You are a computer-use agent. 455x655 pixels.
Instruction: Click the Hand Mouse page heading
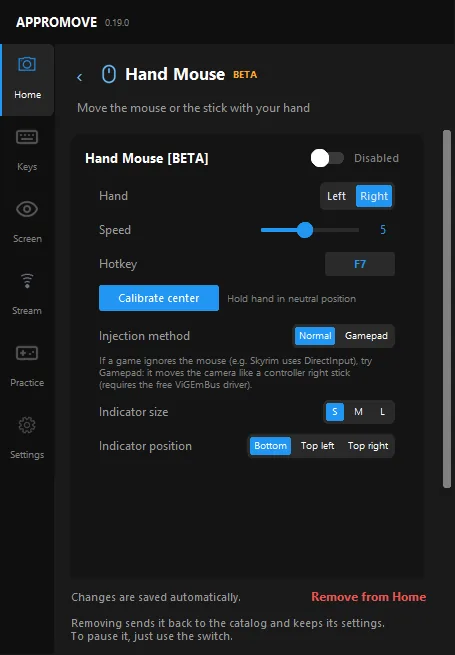[x=175, y=74]
